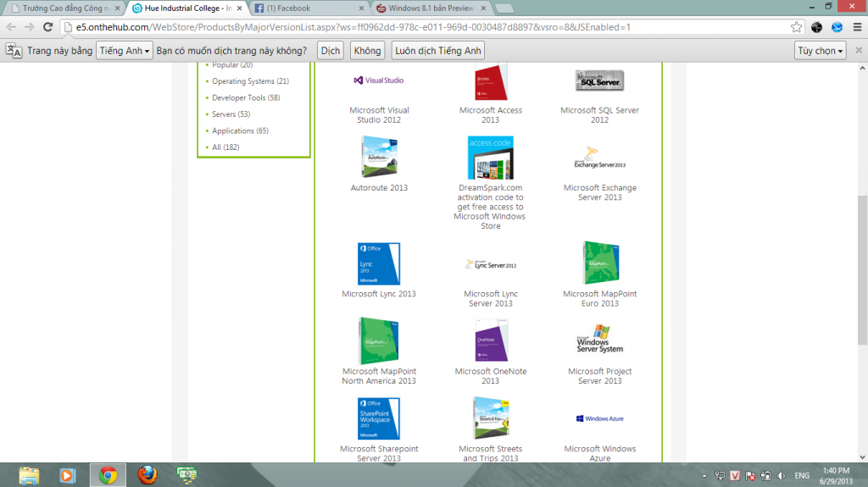Select DreamSpark access code image

491,158
